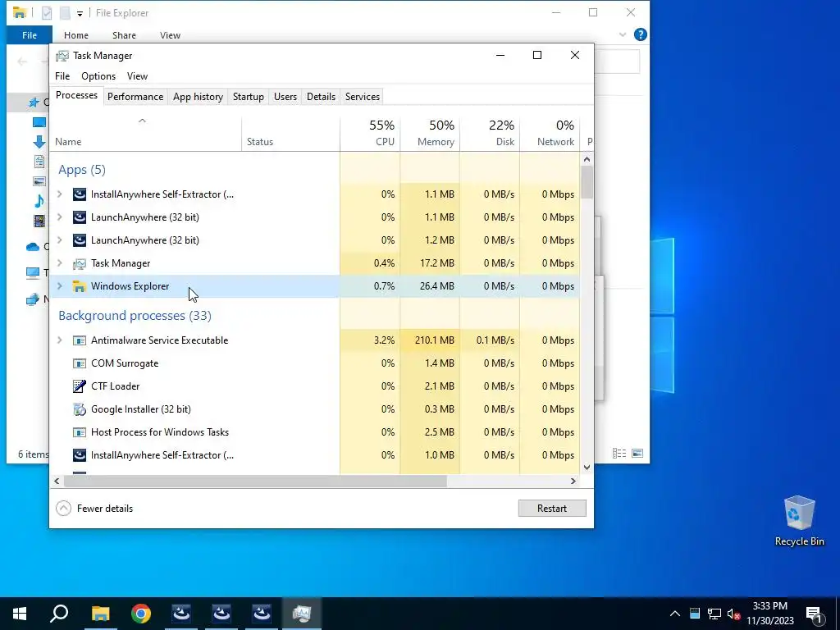This screenshot has height=630, width=840.
Task: Open the Quick Access Toolbar dropdown arrow
Action: coord(80,14)
